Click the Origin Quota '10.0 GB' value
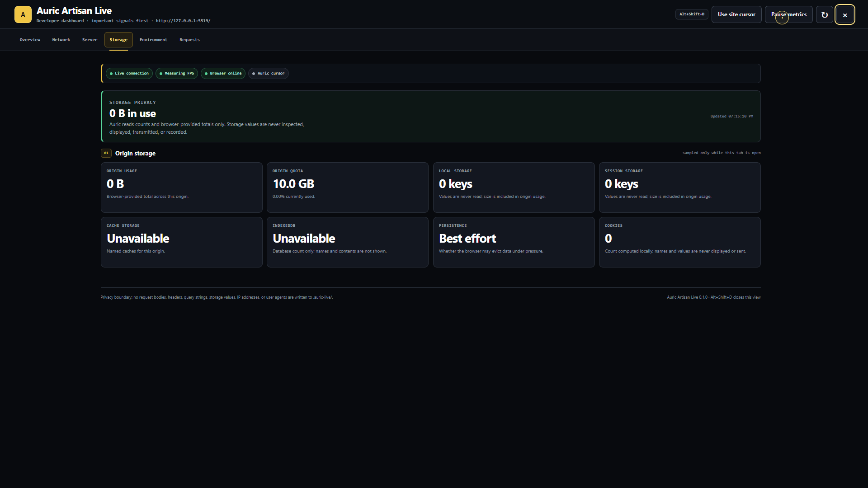 (293, 184)
